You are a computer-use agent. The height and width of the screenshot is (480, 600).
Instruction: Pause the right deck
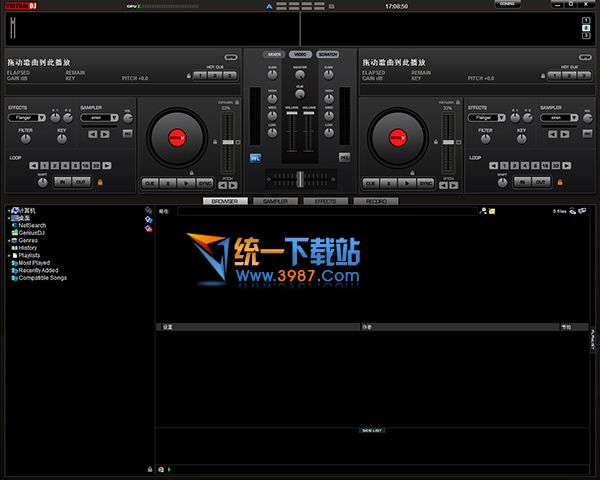click(x=389, y=183)
